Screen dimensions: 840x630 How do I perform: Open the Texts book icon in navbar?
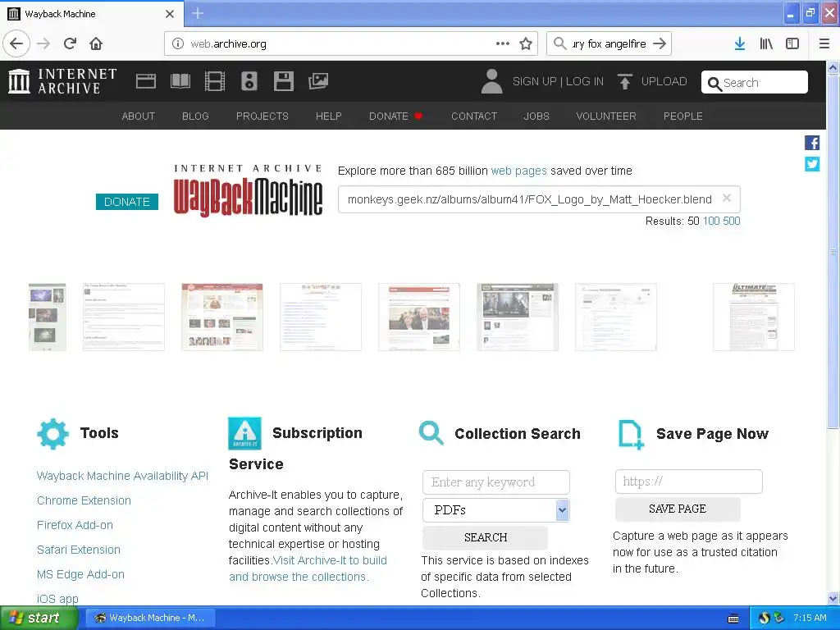180,81
